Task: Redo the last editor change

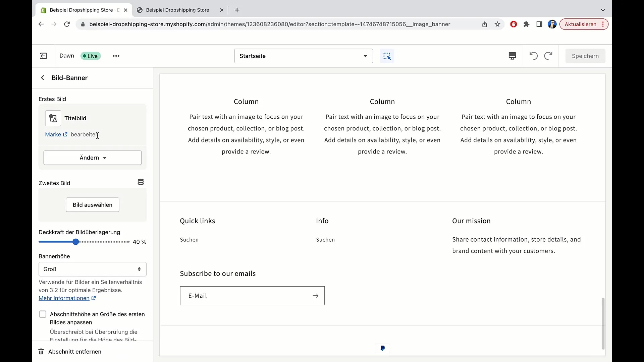Action: tap(548, 56)
